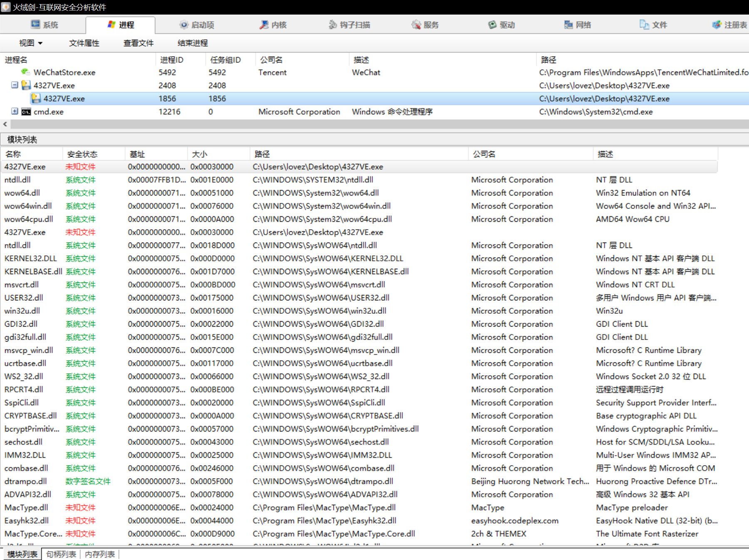Switch to the 注册表 tab
This screenshot has height=560, width=749.
(730, 25)
